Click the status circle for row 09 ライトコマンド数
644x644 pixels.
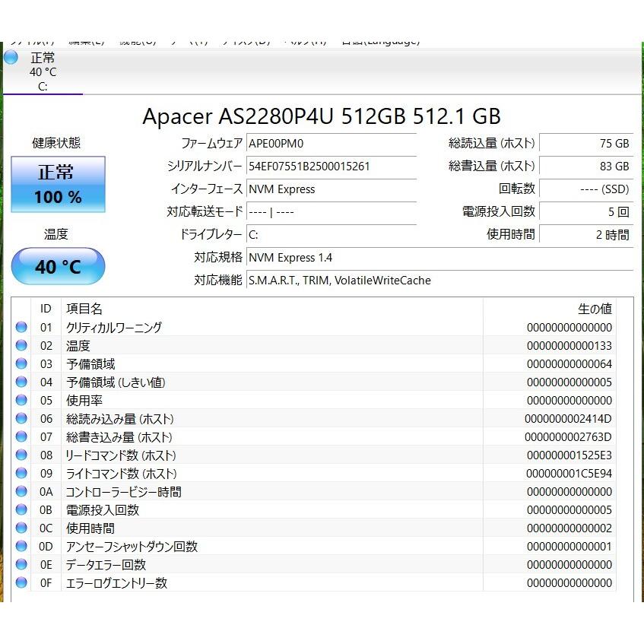click(x=21, y=473)
